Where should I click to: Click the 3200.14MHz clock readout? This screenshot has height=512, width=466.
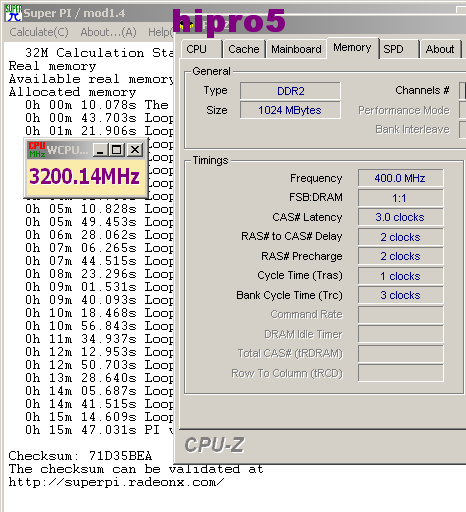85,176
